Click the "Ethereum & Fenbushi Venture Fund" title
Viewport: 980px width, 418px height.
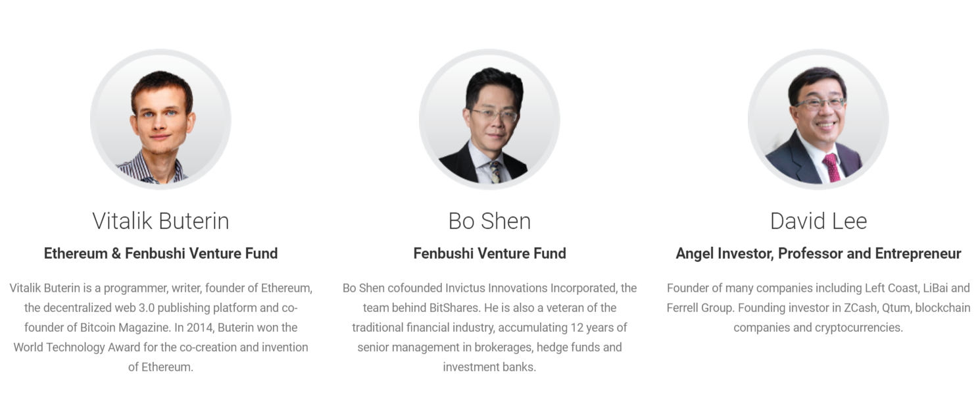[x=160, y=253]
